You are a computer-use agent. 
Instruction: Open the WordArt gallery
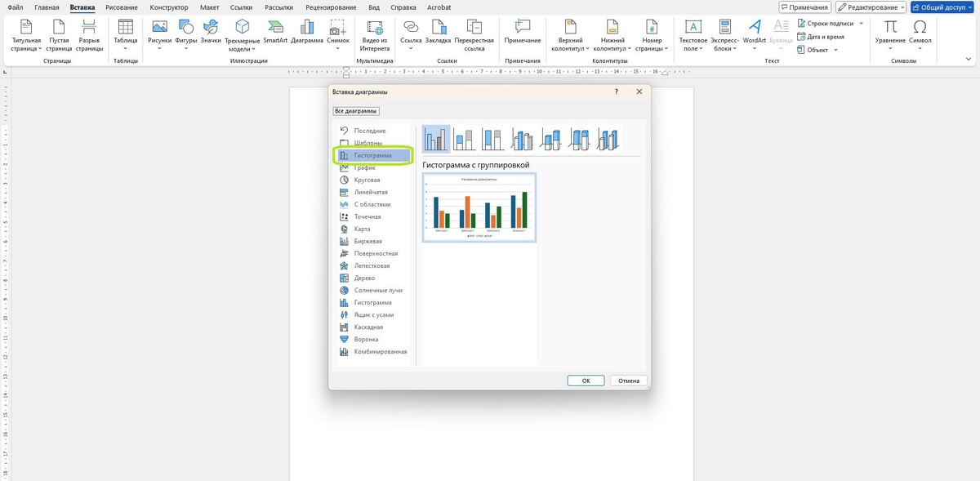(x=755, y=35)
